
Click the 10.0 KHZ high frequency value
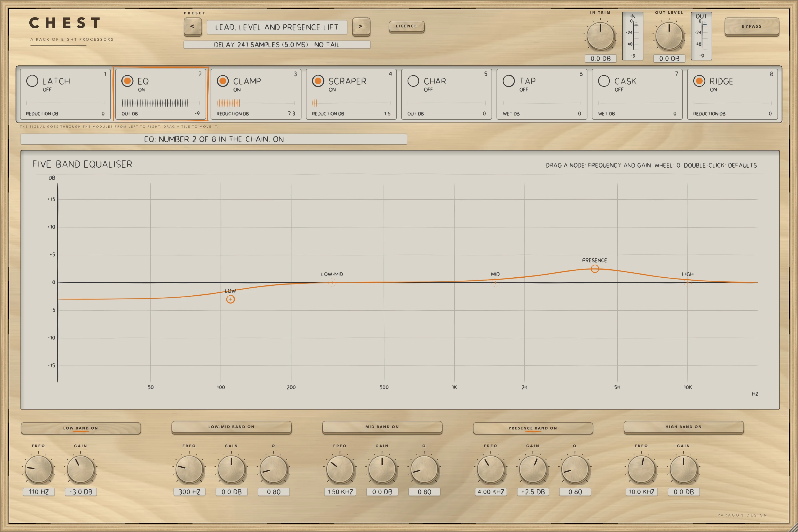coord(641,492)
